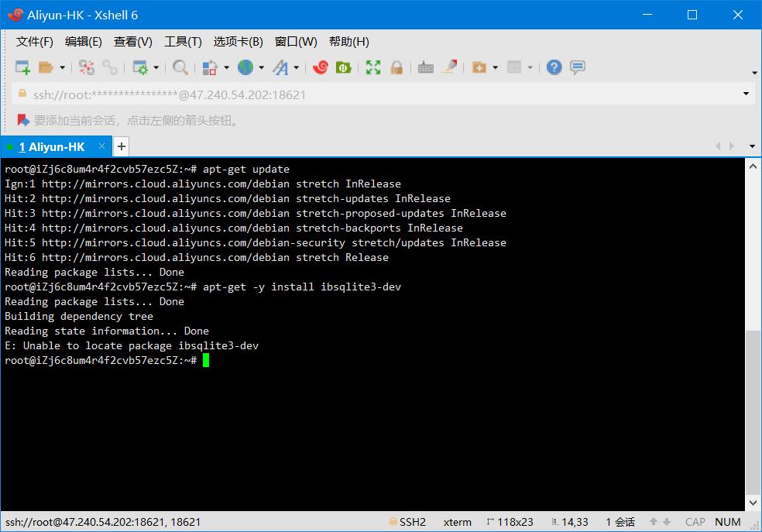Click the 'Unable to locate package' error line
This screenshot has height=532, width=762.
(132, 345)
